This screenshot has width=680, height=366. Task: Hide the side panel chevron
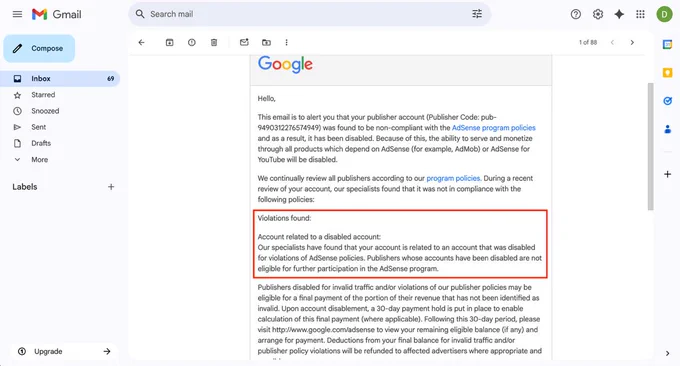(x=667, y=353)
